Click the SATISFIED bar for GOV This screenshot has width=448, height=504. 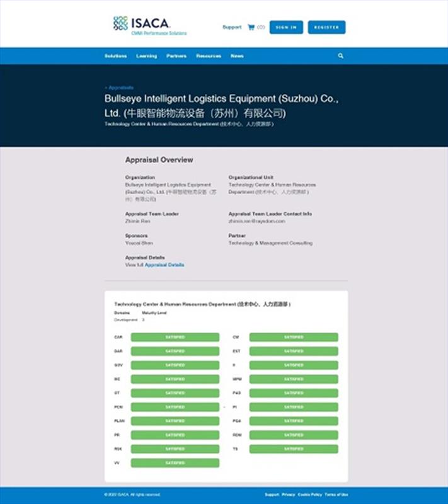[175, 365]
